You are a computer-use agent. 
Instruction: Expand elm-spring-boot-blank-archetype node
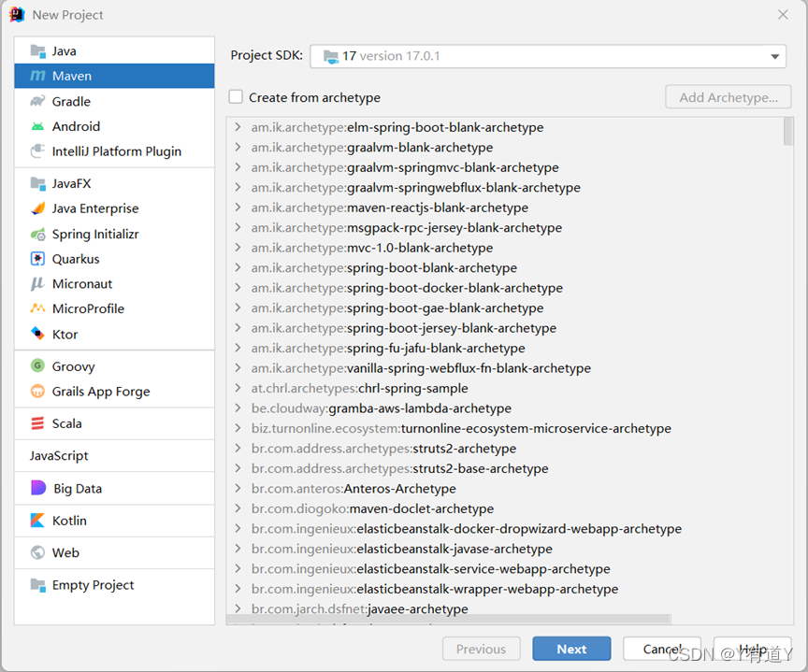pos(238,127)
